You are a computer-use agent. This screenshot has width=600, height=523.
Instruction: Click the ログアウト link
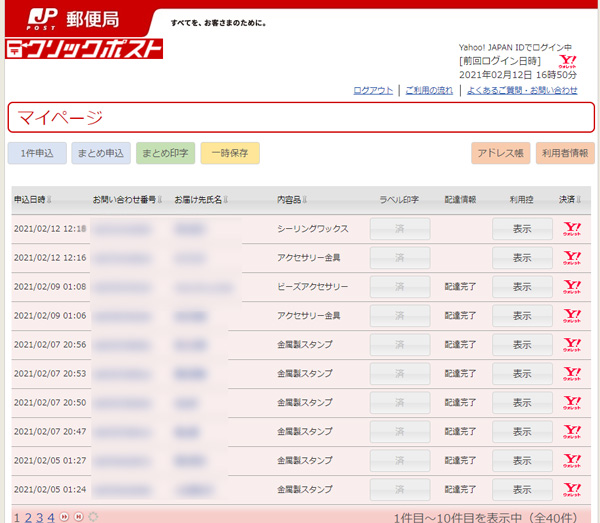coord(373,90)
